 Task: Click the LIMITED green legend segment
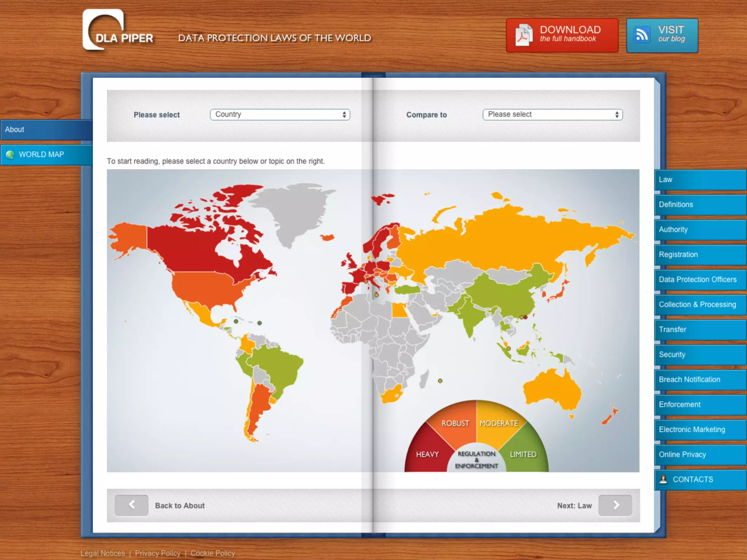click(x=523, y=454)
